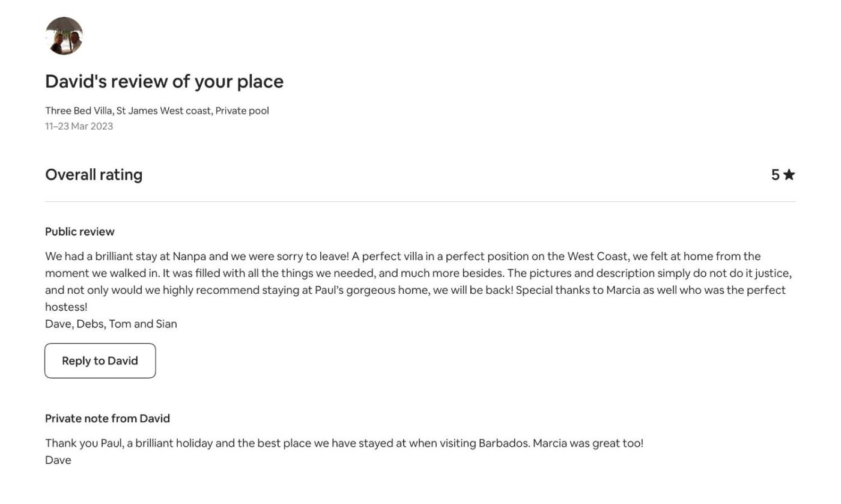841x504 pixels.
Task: Click the word "hostess!" in the review
Action: [x=66, y=307]
